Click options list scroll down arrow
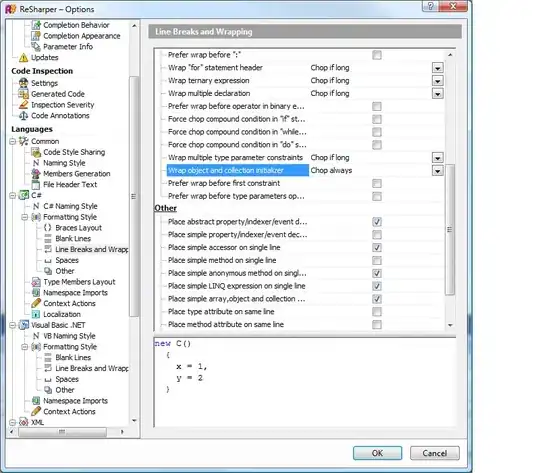The width and height of the screenshot is (540, 473). click(450, 325)
